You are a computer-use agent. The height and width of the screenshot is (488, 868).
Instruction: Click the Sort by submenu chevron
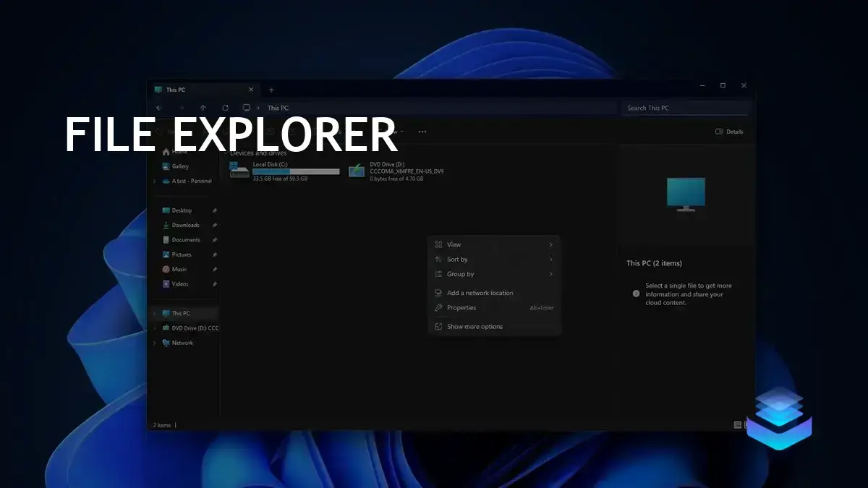click(551, 260)
